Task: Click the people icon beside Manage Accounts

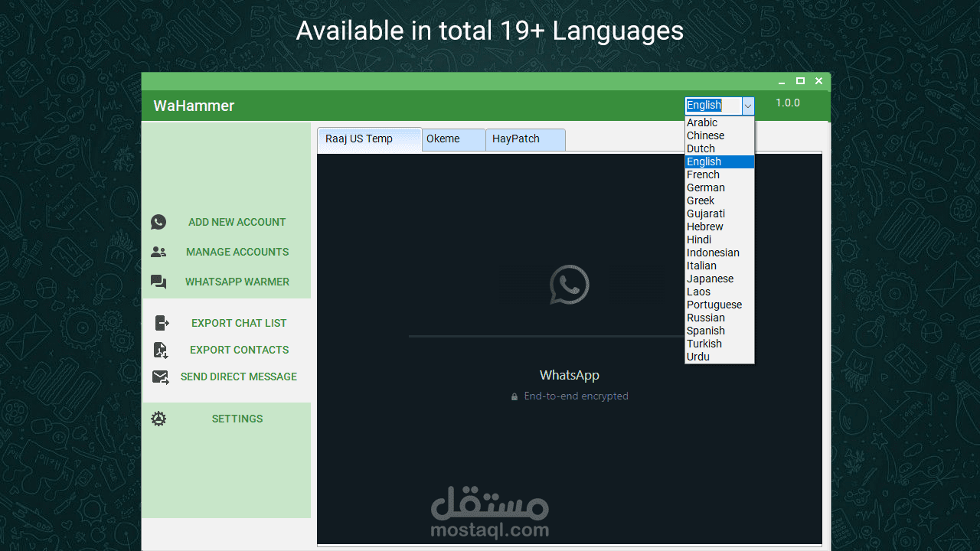Action: (158, 252)
